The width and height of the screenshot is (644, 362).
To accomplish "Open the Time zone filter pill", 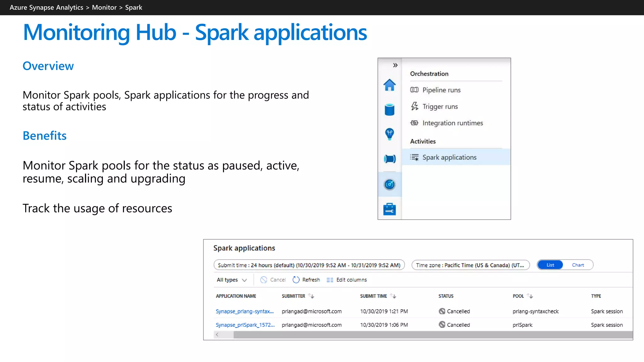I will (470, 265).
